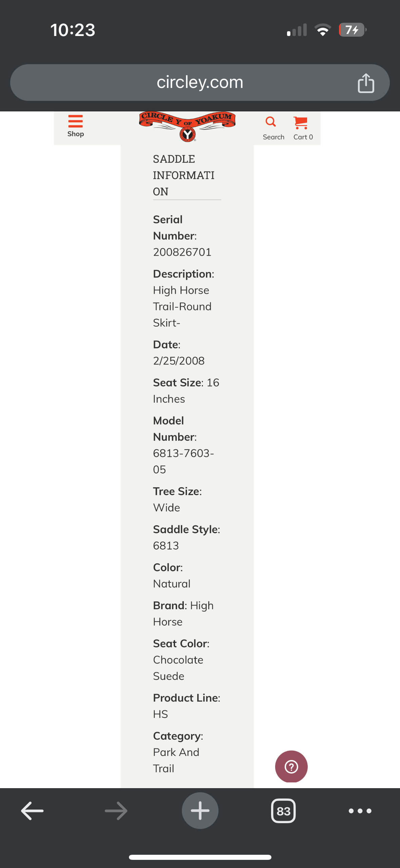Go back with the browser back arrow
This screenshot has height=868, width=400.
point(32,811)
